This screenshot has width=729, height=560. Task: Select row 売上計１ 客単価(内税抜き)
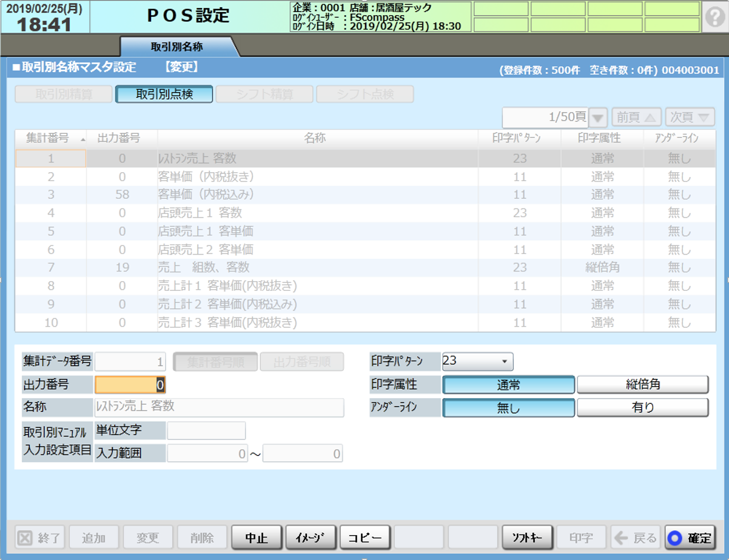click(364, 286)
